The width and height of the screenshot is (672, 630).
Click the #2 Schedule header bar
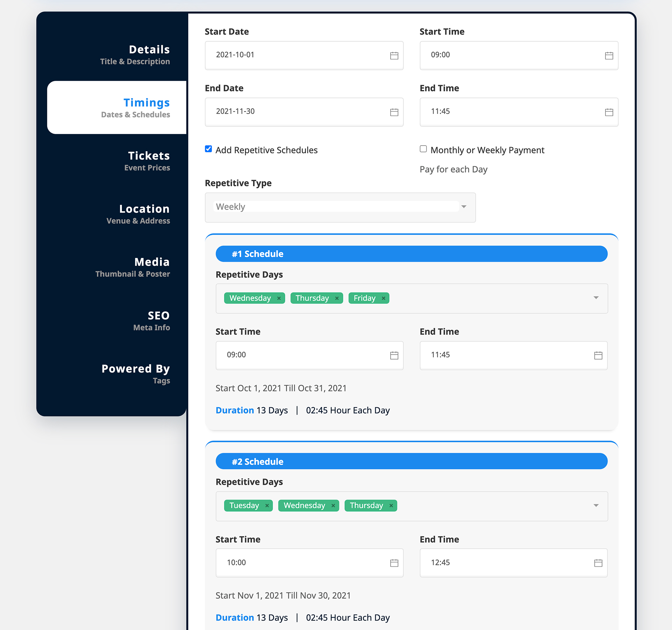point(411,461)
